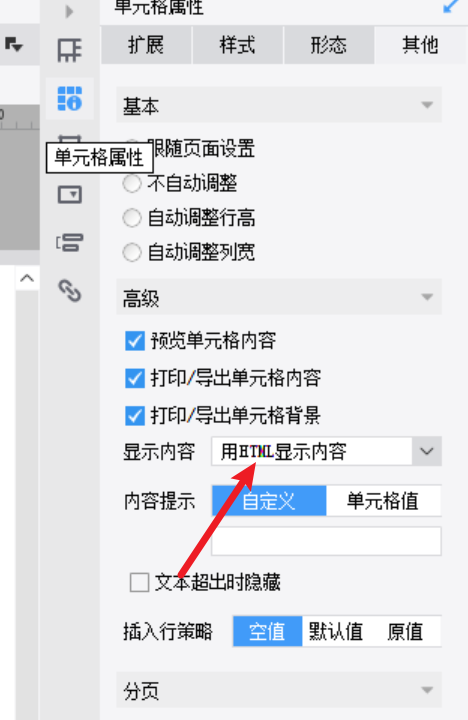Viewport: 468px width, 720px height.
Task: Uncheck 打印/导出单元格背景 checkbox
Action: [x=135, y=416]
